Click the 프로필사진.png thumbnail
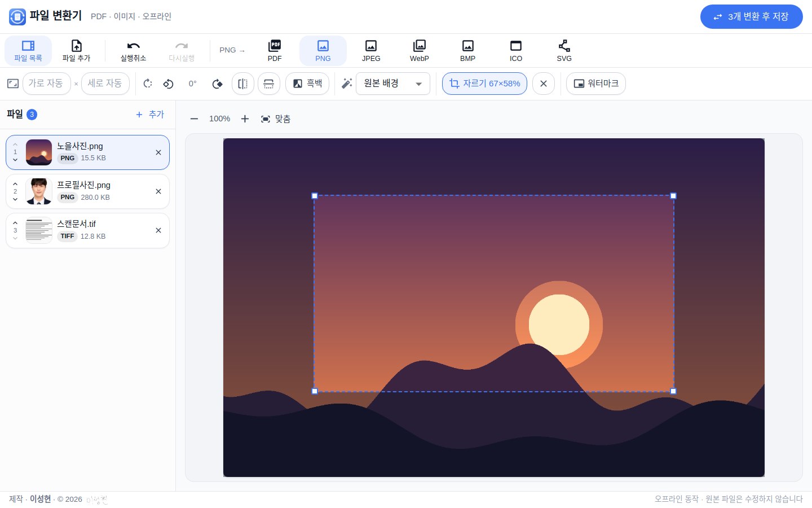The width and height of the screenshot is (812, 508). click(x=39, y=191)
